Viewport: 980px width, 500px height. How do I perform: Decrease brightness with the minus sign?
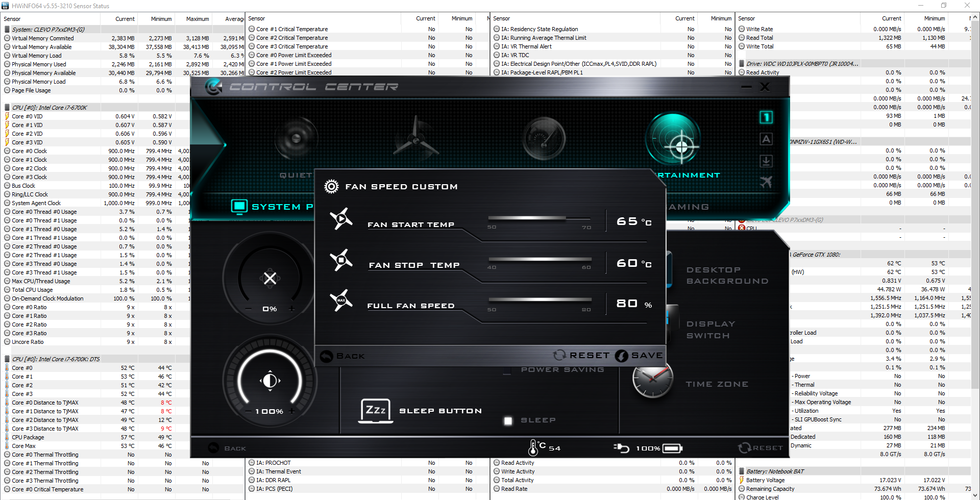click(249, 411)
